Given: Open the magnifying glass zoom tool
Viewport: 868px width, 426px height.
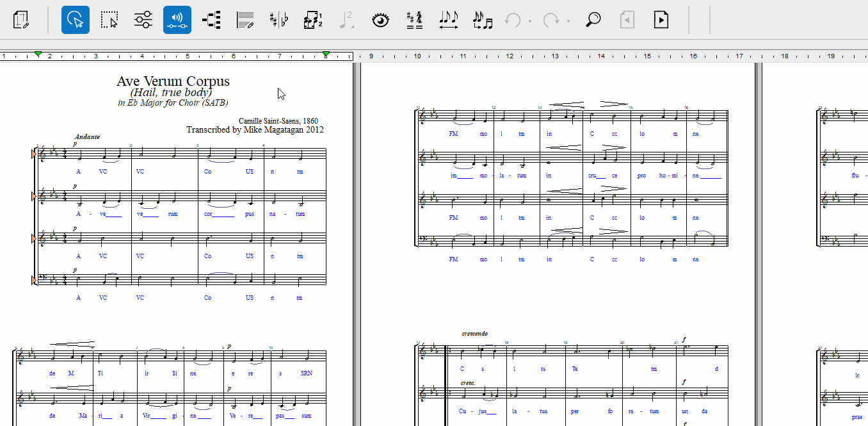Looking at the screenshot, I should pos(593,20).
